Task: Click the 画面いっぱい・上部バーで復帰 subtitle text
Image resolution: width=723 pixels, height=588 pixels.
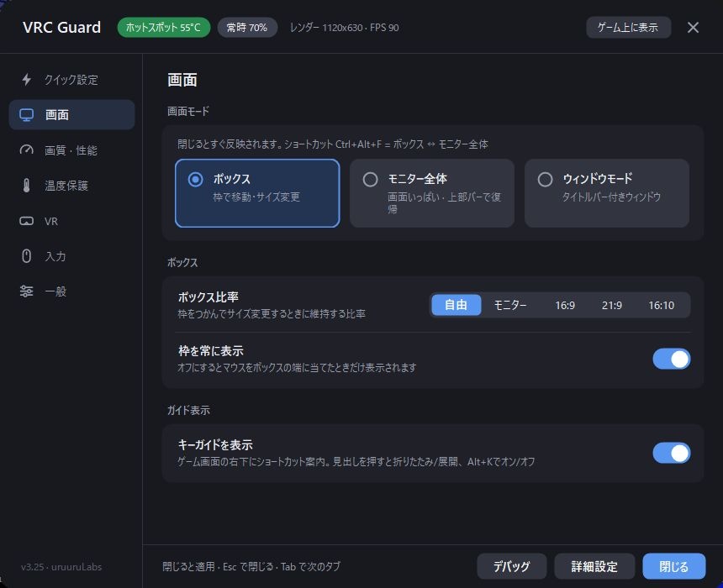Action: tap(444, 202)
